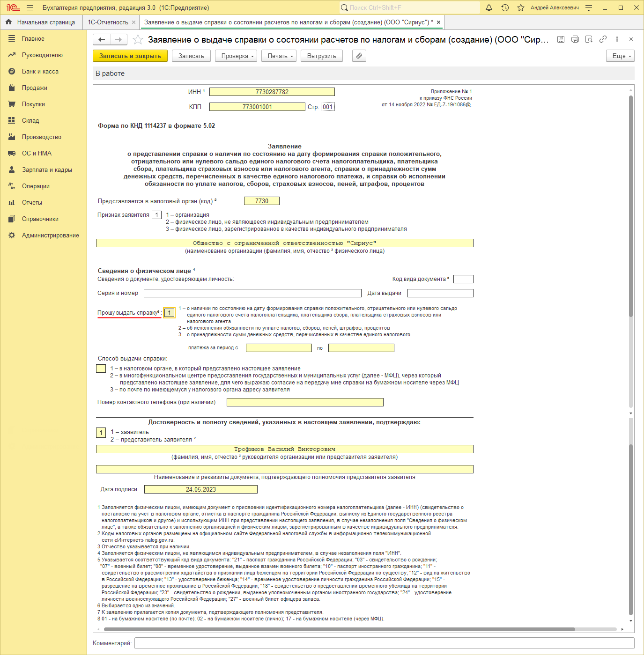Click the ИНН field
The height and width of the screenshot is (656, 644).
tap(272, 92)
